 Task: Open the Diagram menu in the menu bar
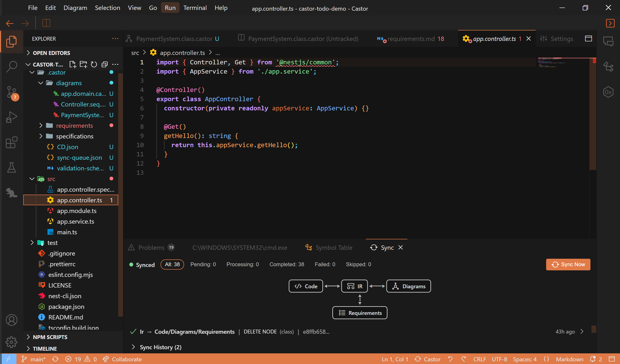click(75, 8)
